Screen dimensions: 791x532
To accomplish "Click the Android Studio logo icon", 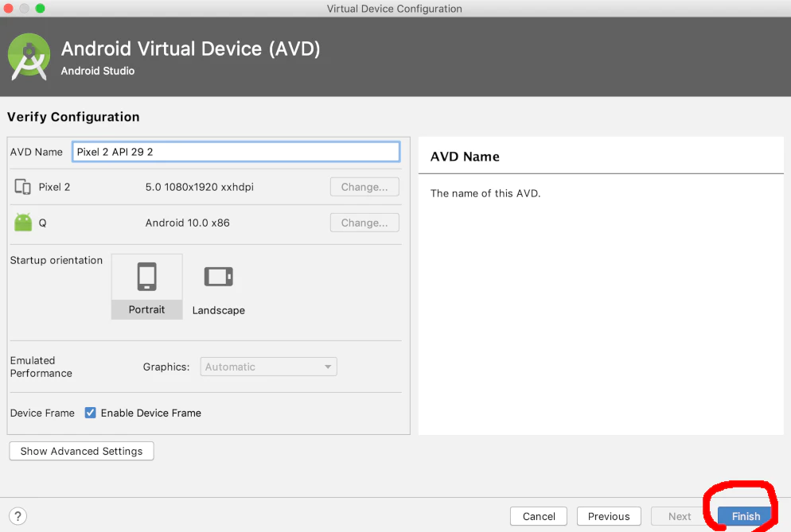I will click(x=29, y=56).
